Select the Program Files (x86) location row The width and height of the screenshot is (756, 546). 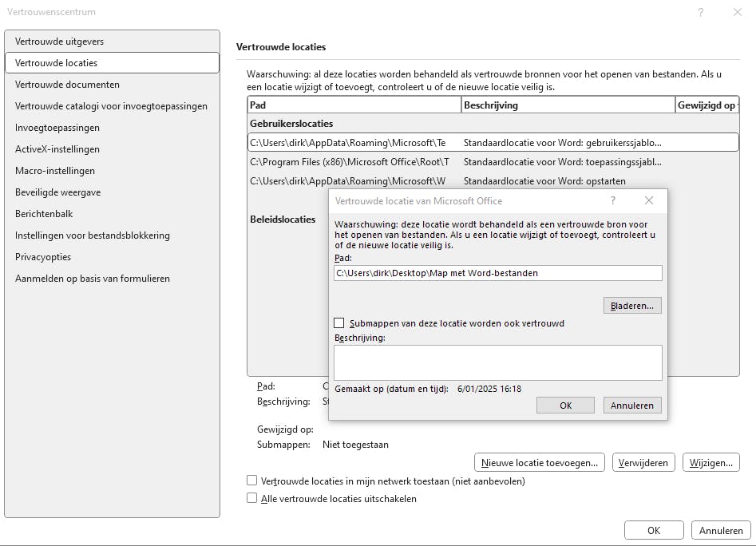point(493,162)
